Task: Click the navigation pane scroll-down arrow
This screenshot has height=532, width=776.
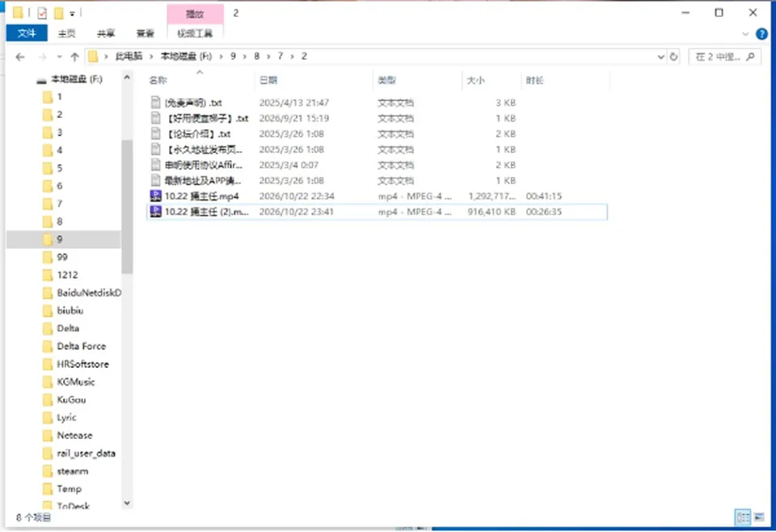Action: [127, 503]
